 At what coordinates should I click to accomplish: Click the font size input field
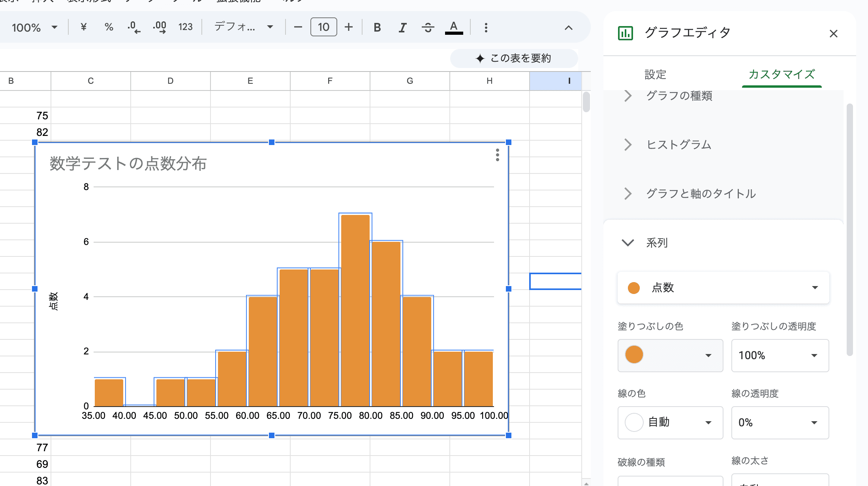pyautogui.click(x=323, y=27)
